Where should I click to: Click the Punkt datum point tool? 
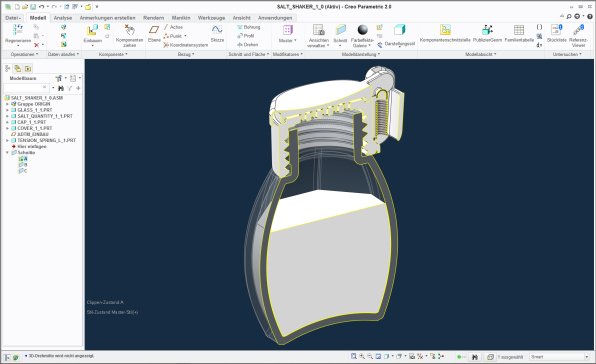175,36
